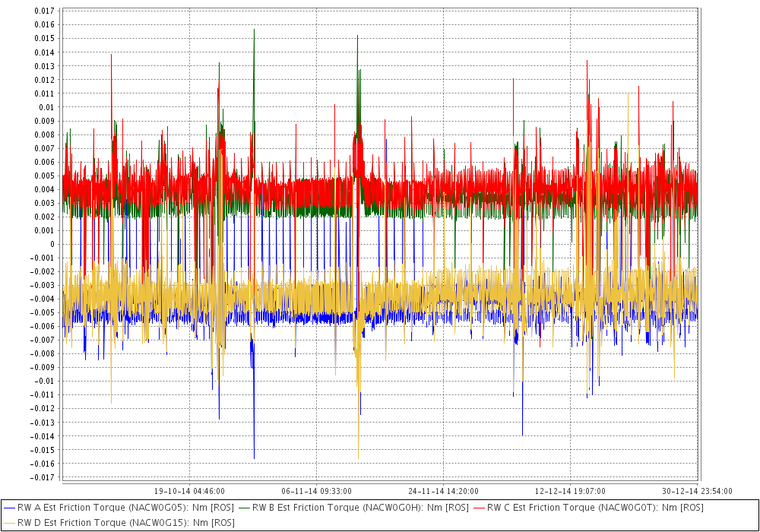Click the blue line swatch beside RW A
This screenshot has width=760, height=532.
(x=9, y=508)
